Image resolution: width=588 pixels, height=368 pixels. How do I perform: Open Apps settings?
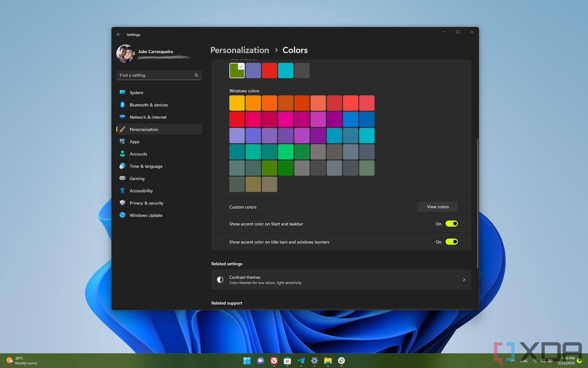tap(159, 141)
